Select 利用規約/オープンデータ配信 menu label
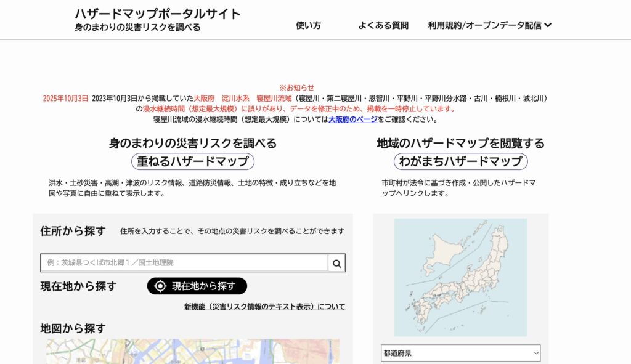Image resolution: width=631 pixels, height=364 pixels. pyautogui.click(x=484, y=25)
